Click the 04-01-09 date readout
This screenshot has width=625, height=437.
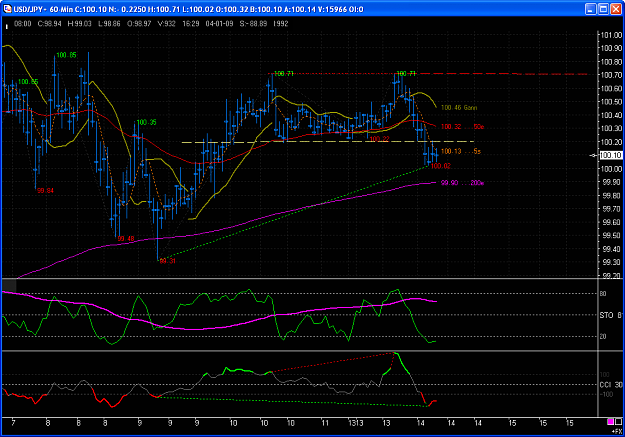pyautogui.click(x=219, y=24)
